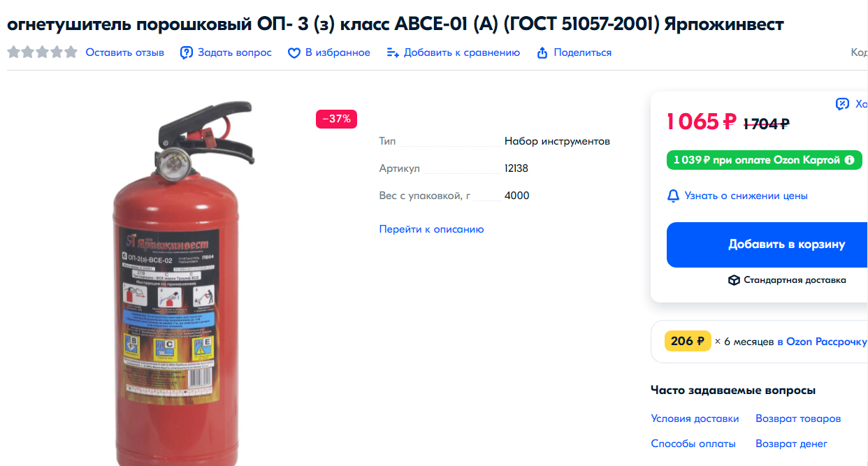Follow the Перейти к описанию link

click(x=431, y=229)
